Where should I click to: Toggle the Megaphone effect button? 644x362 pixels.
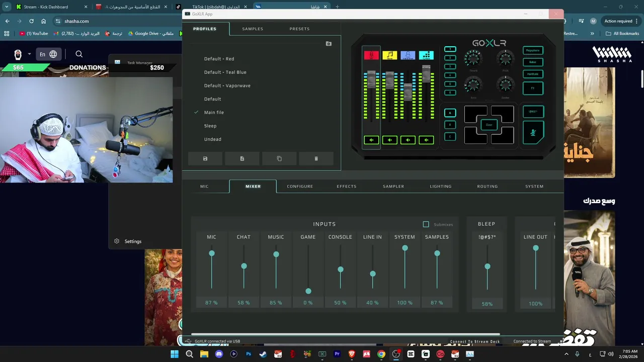coord(533,50)
